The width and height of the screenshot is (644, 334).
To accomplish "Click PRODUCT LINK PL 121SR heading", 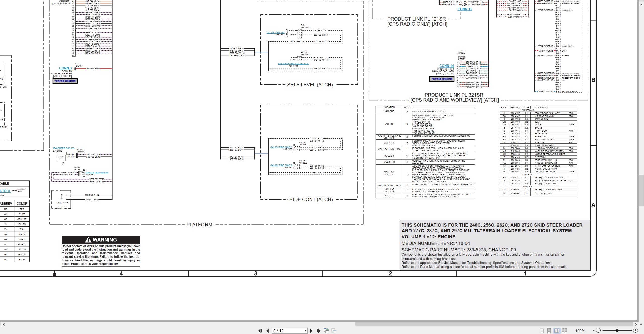I will [417, 19].
